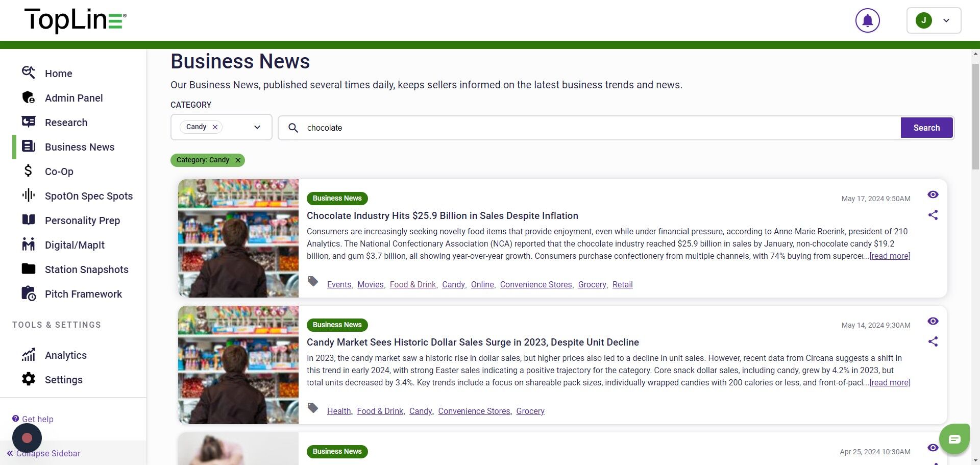Image resolution: width=980 pixels, height=465 pixels.
Task: Open the user account menu
Action: 933,21
